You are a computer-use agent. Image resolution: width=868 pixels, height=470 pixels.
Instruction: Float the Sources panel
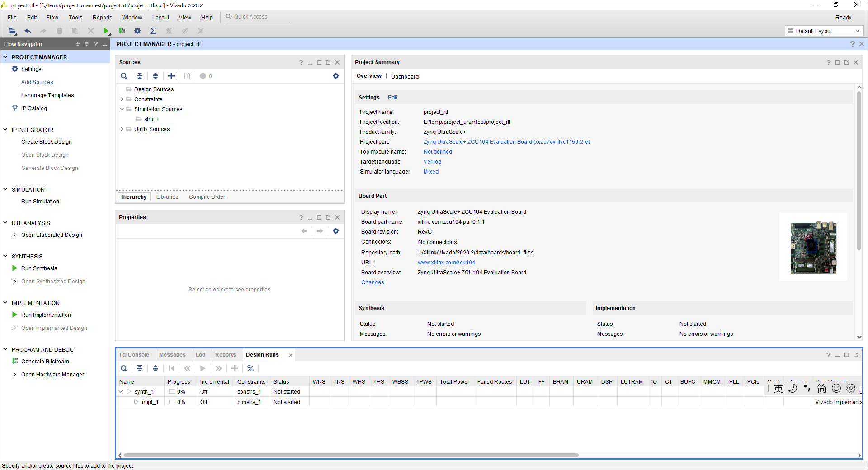click(328, 62)
